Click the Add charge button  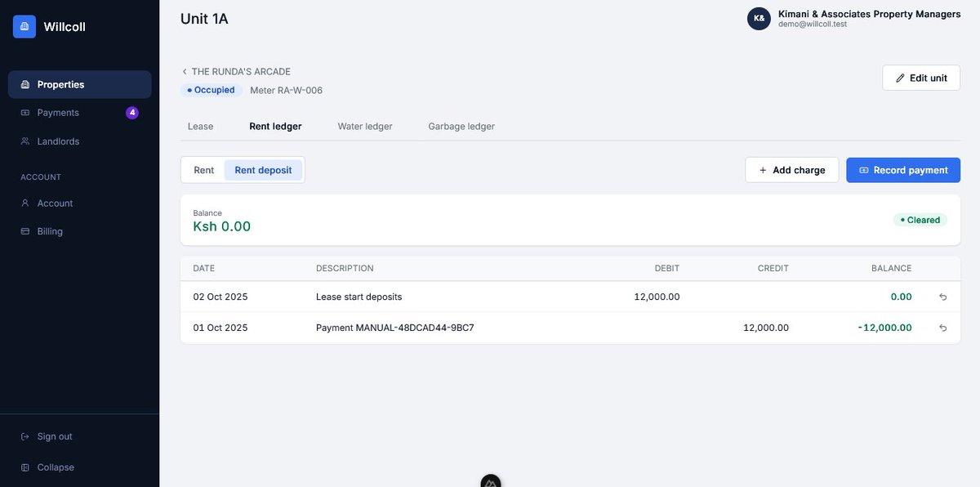(791, 170)
